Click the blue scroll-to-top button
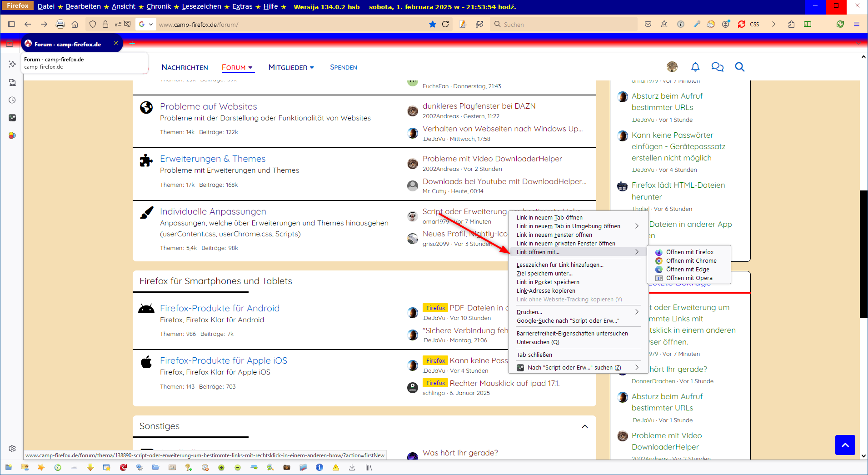This screenshot has width=868, height=475. point(845,445)
